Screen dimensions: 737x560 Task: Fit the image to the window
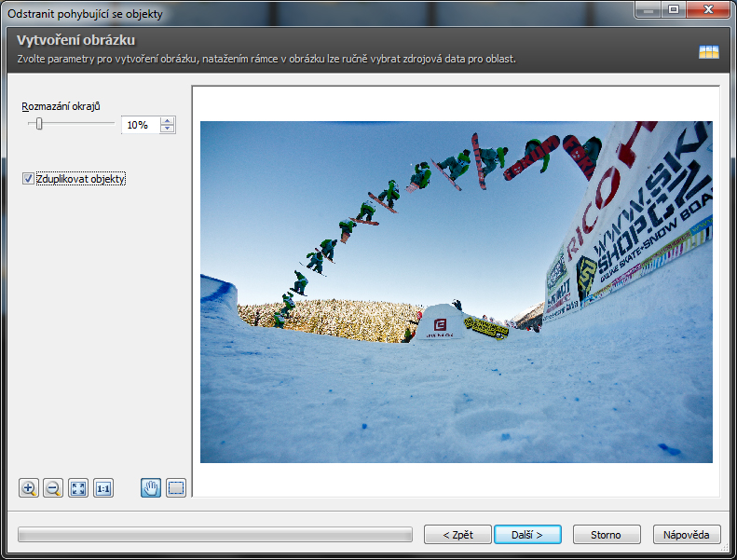[78, 488]
